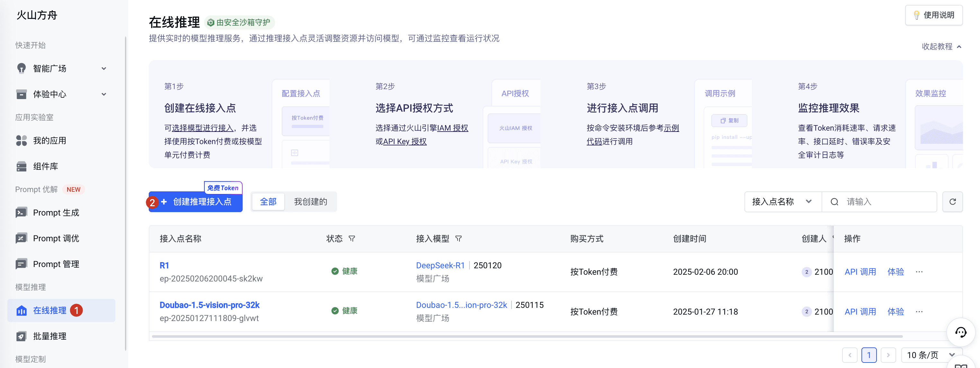Image resolution: width=980 pixels, height=368 pixels.
Task: Click endpoint ID ep-20250206200045-sk2kw
Action: click(x=211, y=279)
